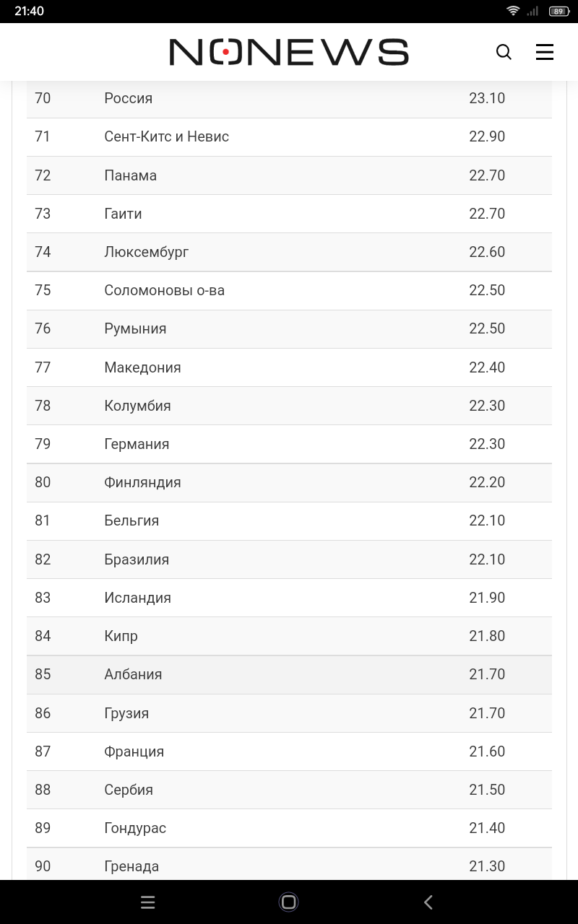
Task: Click the Соломоновы о-ва entry
Action: pyautogui.click(x=164, y=290)
